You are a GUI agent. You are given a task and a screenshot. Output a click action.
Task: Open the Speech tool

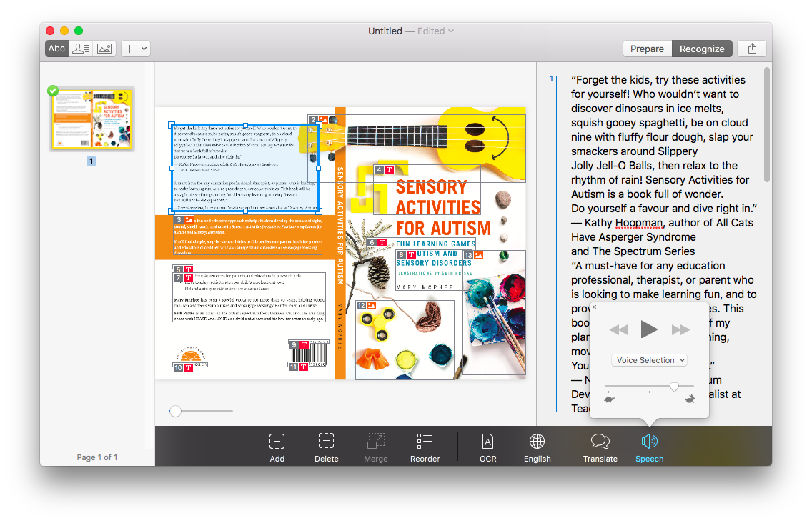pyautogui.click(x=649, y=446)
